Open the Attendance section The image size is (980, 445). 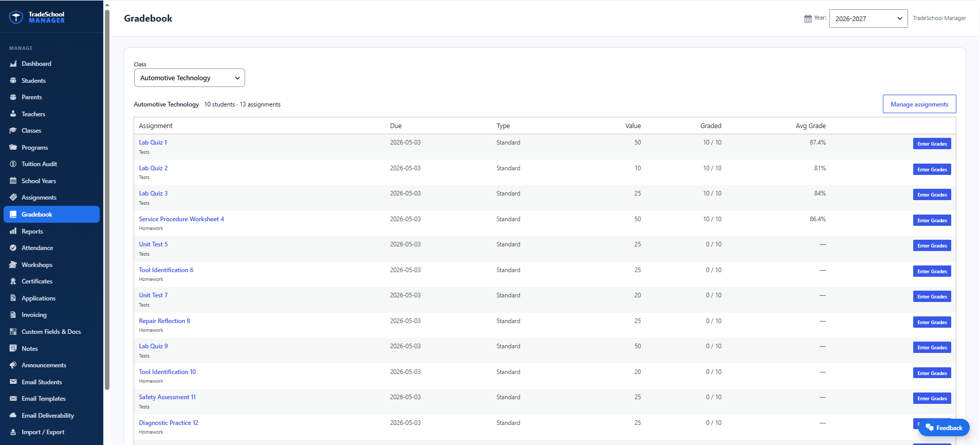tap(37, 248)
